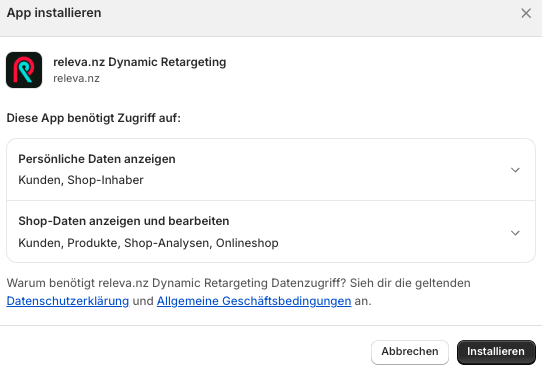Expand Shop-Daten anzeigen und bearbeiten chevron
Viewport: 542px width, 376px height.
pos(515,233)
